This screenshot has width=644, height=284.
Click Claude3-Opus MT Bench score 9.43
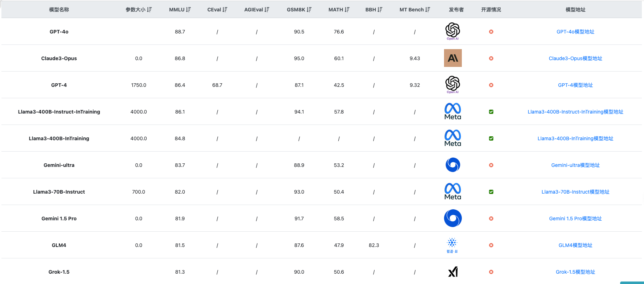[415, 58]
